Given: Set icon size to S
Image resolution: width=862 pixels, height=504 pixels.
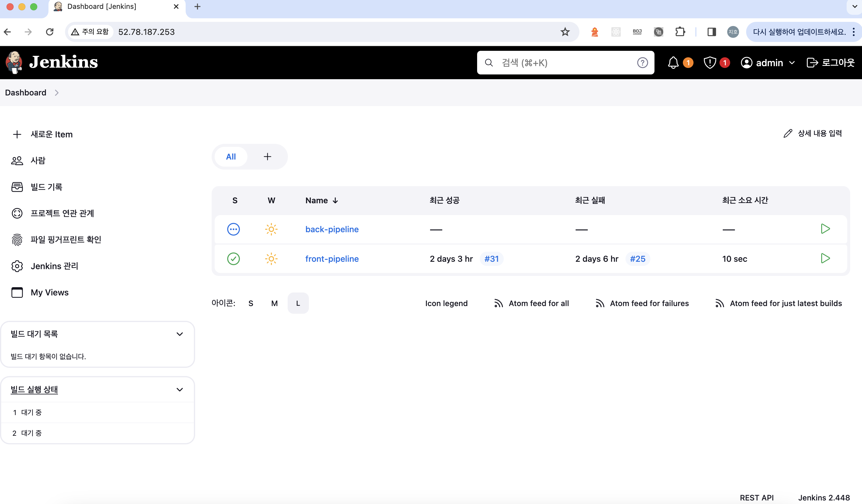Looking at the screenshot, I should (251, 303).
